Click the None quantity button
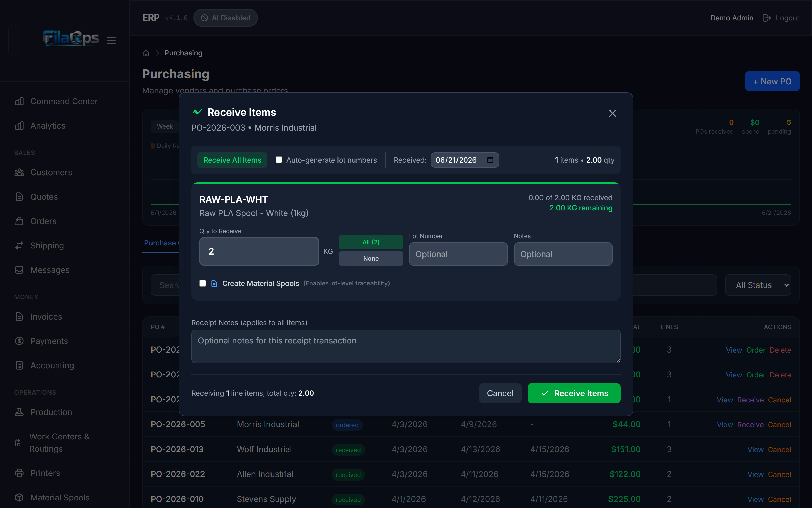812x508 pixels. click(371, 258)
